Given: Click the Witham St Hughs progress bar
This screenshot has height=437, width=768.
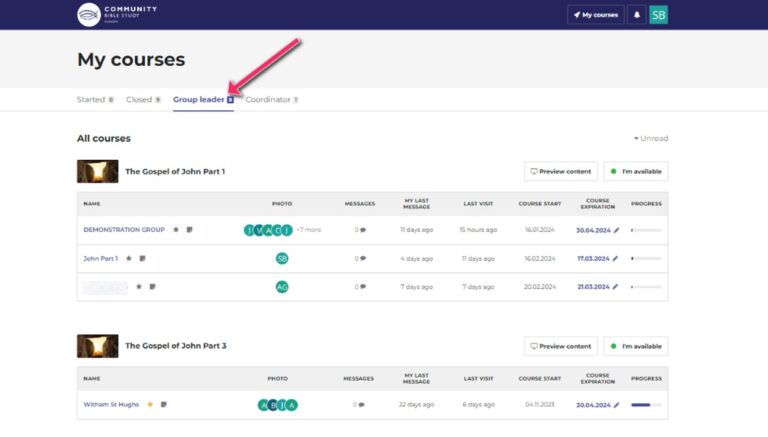Looking at the screenshot, I should click(x=646, y=405).
